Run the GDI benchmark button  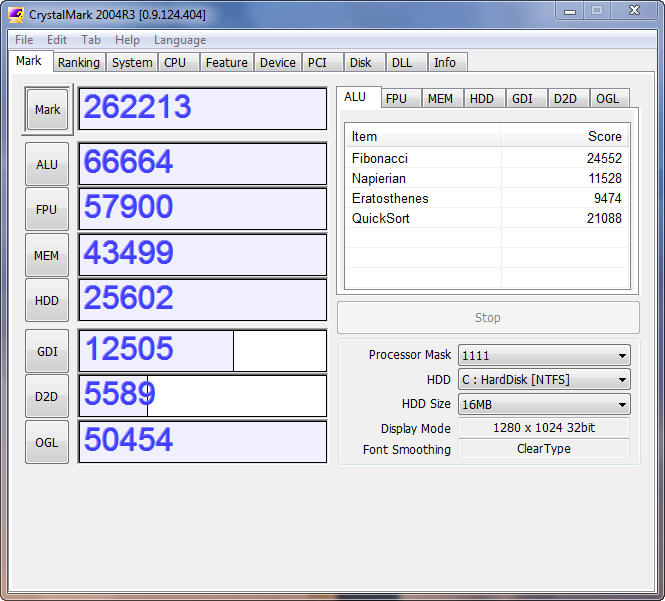tap(47, 351)
